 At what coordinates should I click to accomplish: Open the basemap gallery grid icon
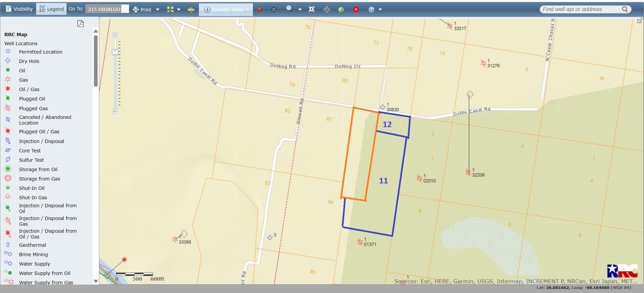point(170,9)
